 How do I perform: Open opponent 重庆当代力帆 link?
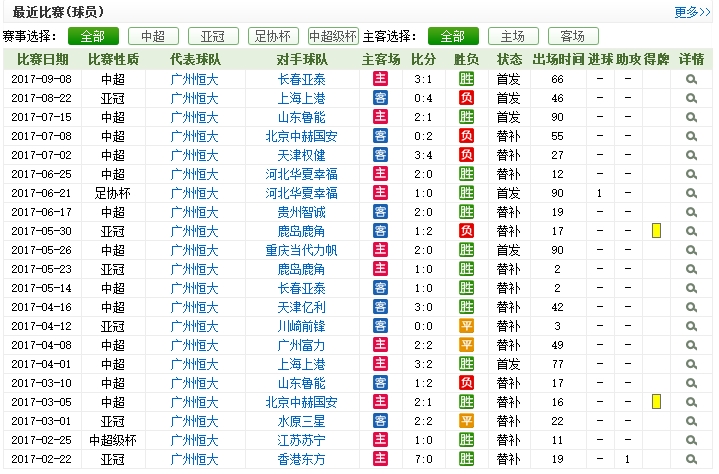point(302,250)
